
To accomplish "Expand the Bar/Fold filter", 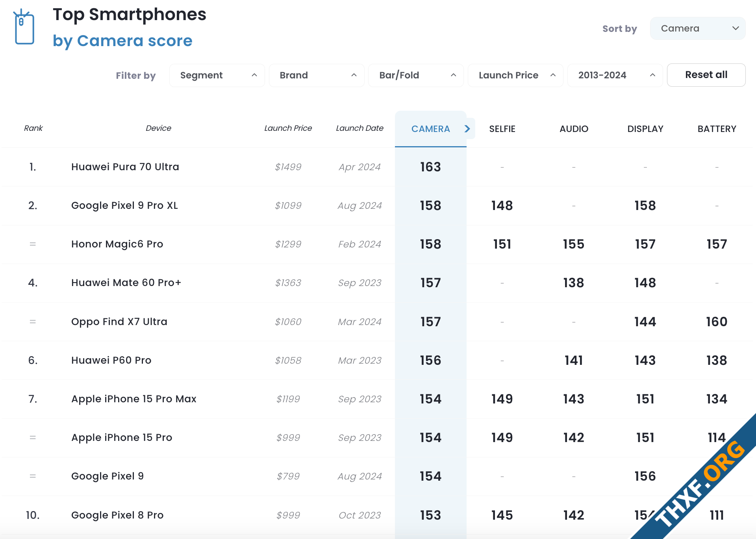I will pos(416,75).
